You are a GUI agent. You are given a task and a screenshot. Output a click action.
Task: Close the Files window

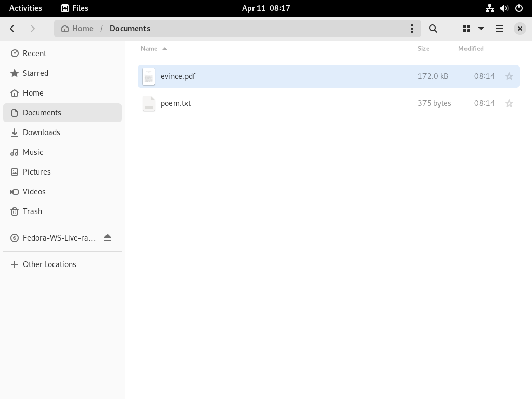click(x=520, y=29)
